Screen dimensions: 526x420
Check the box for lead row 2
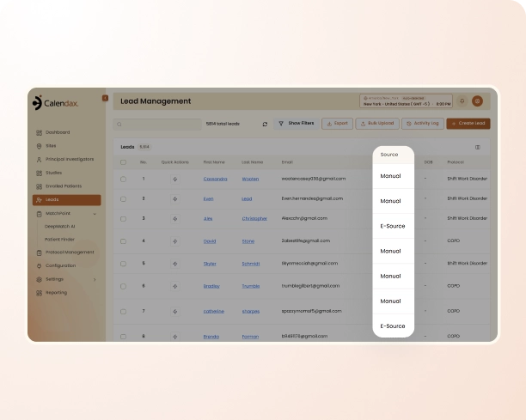[x=124, y=198]
